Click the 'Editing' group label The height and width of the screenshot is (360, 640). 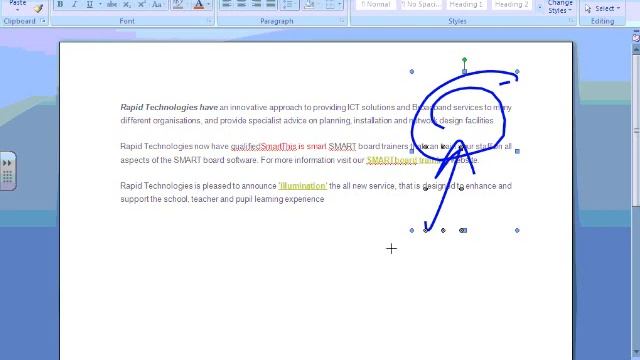pyautogui.click(x=602, y=21)
